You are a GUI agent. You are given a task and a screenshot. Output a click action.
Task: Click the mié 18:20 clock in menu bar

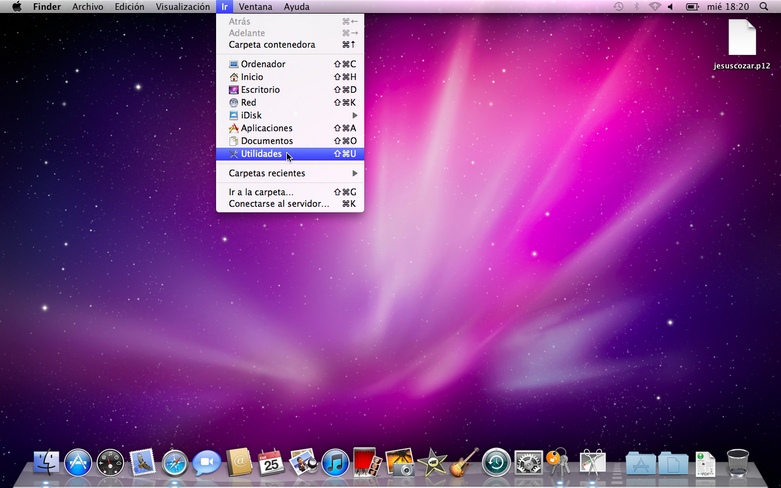click(x=728, y=6)
